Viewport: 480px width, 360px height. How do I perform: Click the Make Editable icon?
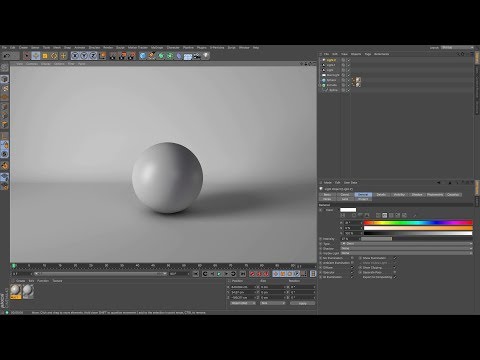pos(4,68)
